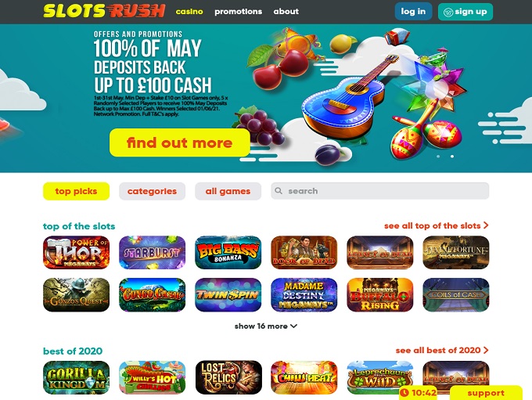The height and width of the screenshot is (400, 532).
Task: Open see all best of 2020 link
Action: (442, 350)
